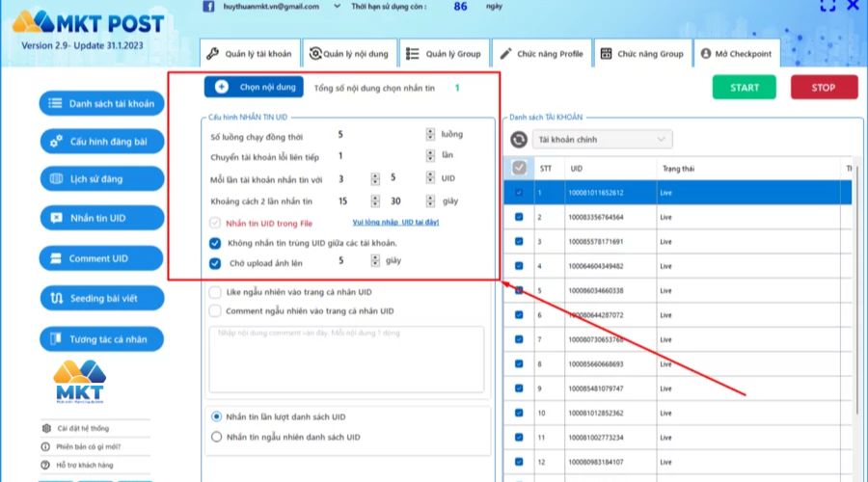This screenshot has width=868, height=482.
Task: Select Nhắn tin UID in sidebar
Action: [x=102, y=218]
